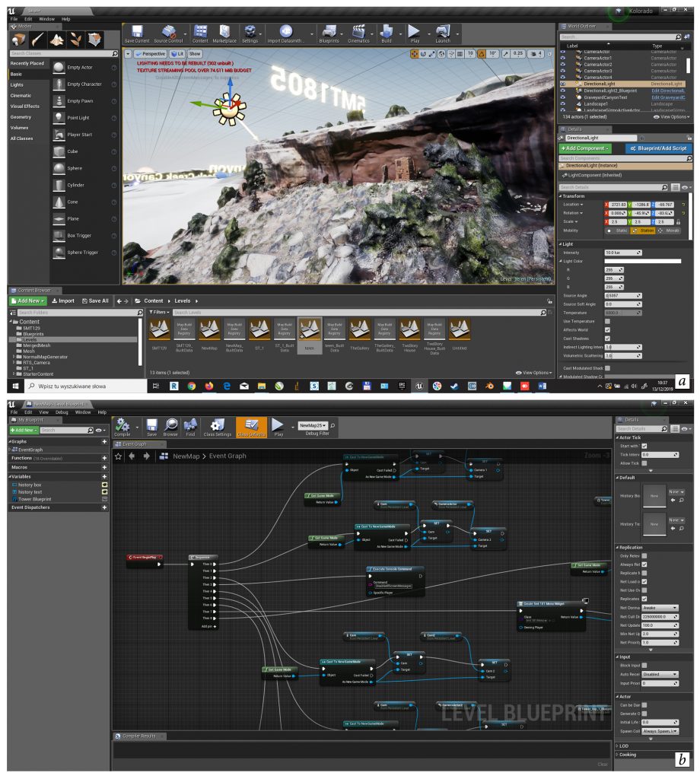This screenshot has height=779, width=700.
Task: Click Save in the Level Blueprint toolbar
Action: (151, 428)
